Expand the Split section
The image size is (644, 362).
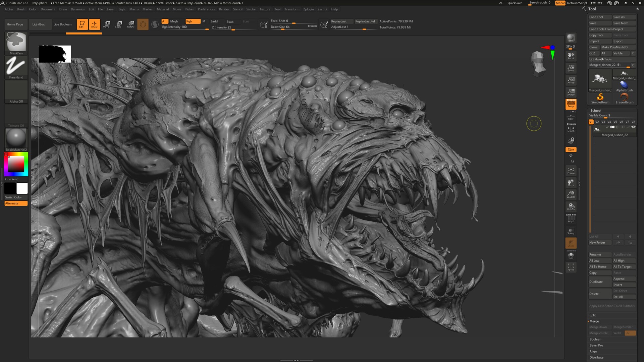click(593, 315)
